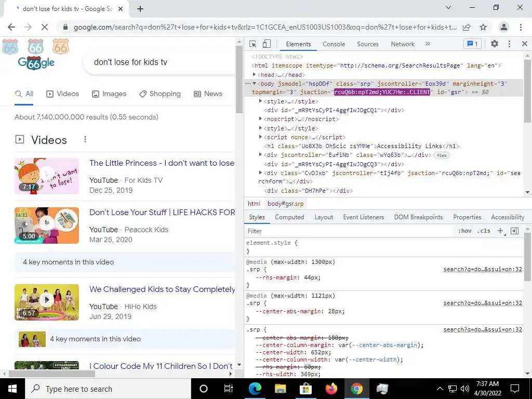Go back with browser back arrow

(x=11, y=27)
